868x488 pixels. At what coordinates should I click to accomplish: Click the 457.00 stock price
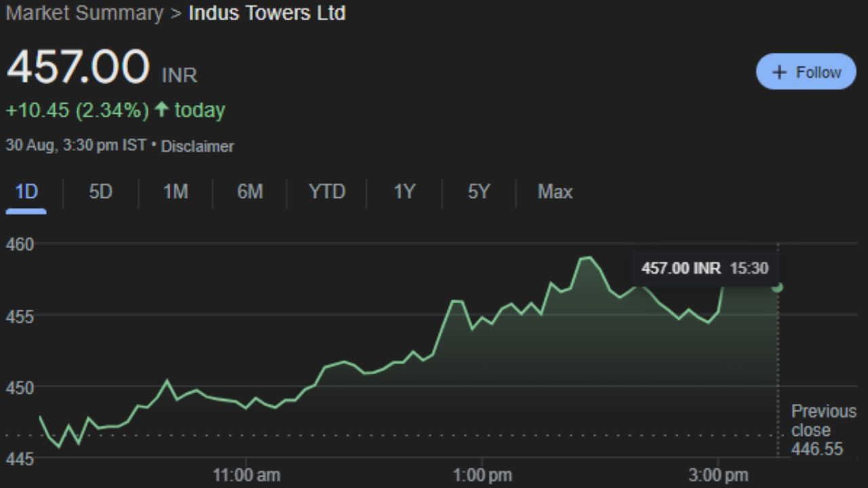click(x=77, y=67)
